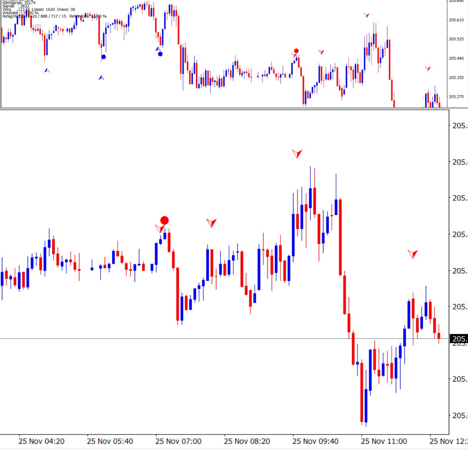Image resolution: width=468 pixels, height=476 pixels.
Task: Click the red sell arrow beside upper chart's red dot
Action: 294,55
